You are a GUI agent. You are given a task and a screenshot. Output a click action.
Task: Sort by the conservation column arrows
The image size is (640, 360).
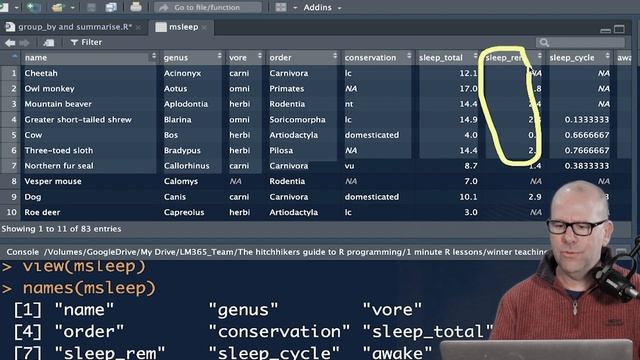click(x=409, y=56)
